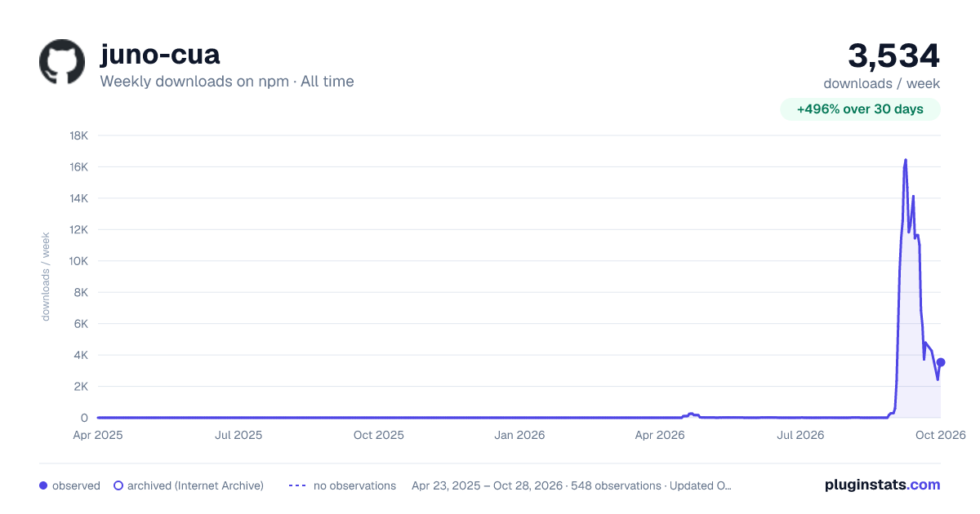Click the 16K y-axis label
This screenshot has width=980, height=514.
click(79, 167)
